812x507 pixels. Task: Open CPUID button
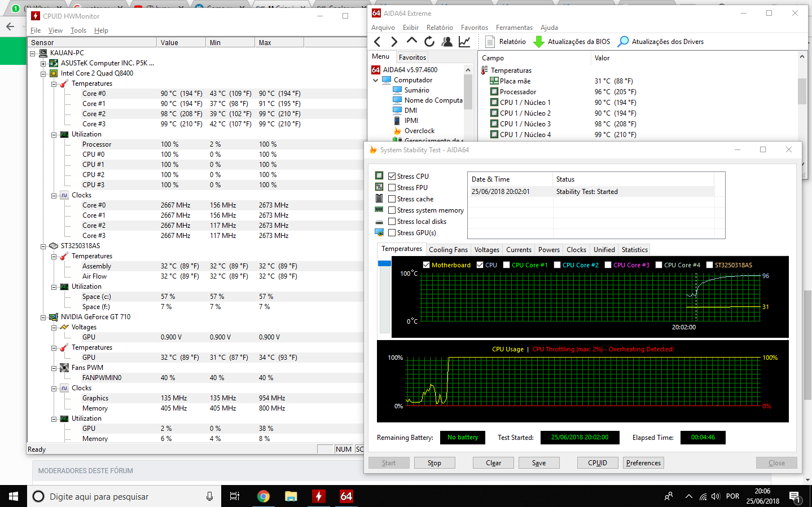pos(598,463)
